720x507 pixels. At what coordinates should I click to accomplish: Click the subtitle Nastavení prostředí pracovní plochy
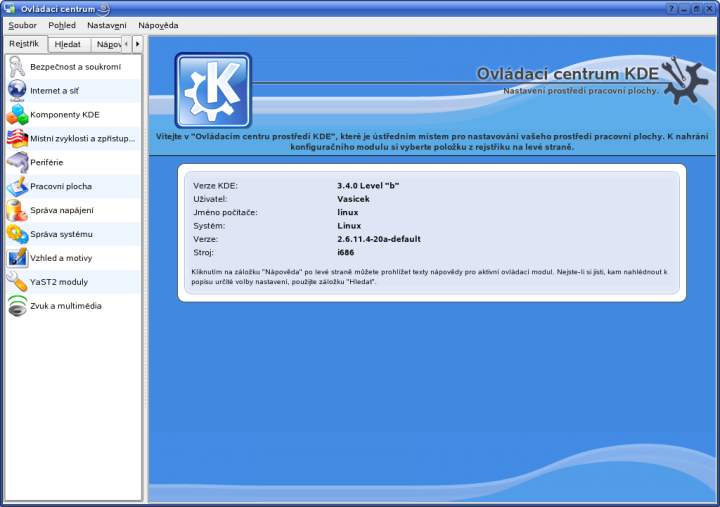580,91
